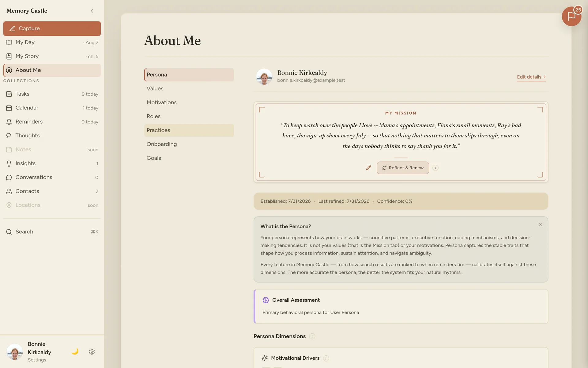Click the "9 today" Tasks count

click(90, 94)
